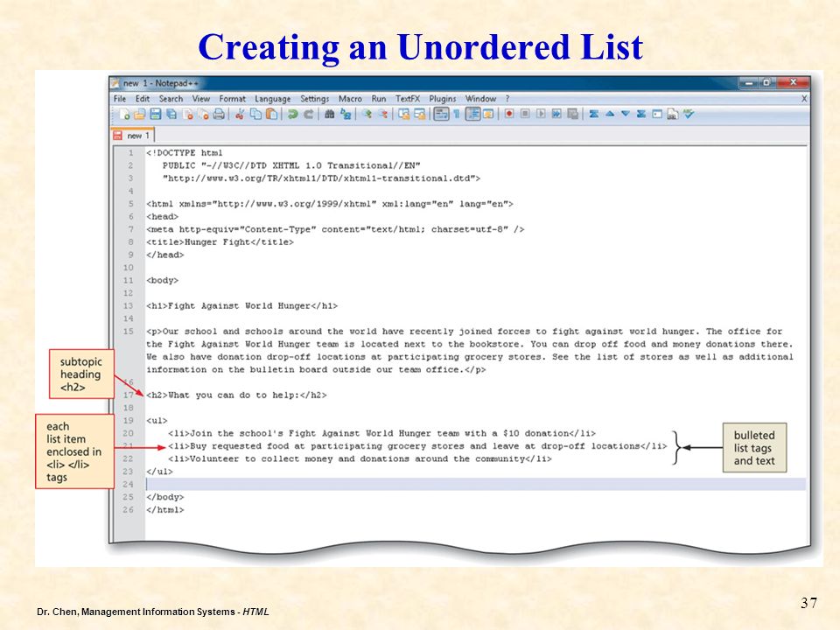Click the macro Playback icon
This screenshot has width=840, height=630.
point(541,114)
